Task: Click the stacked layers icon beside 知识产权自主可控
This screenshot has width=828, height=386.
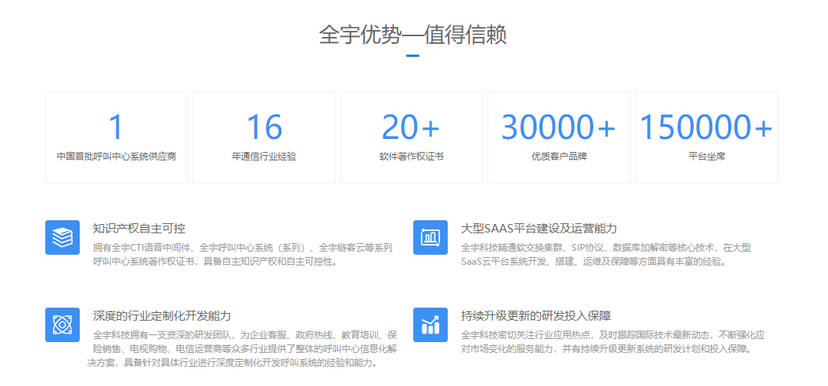Action: point(62,237)
